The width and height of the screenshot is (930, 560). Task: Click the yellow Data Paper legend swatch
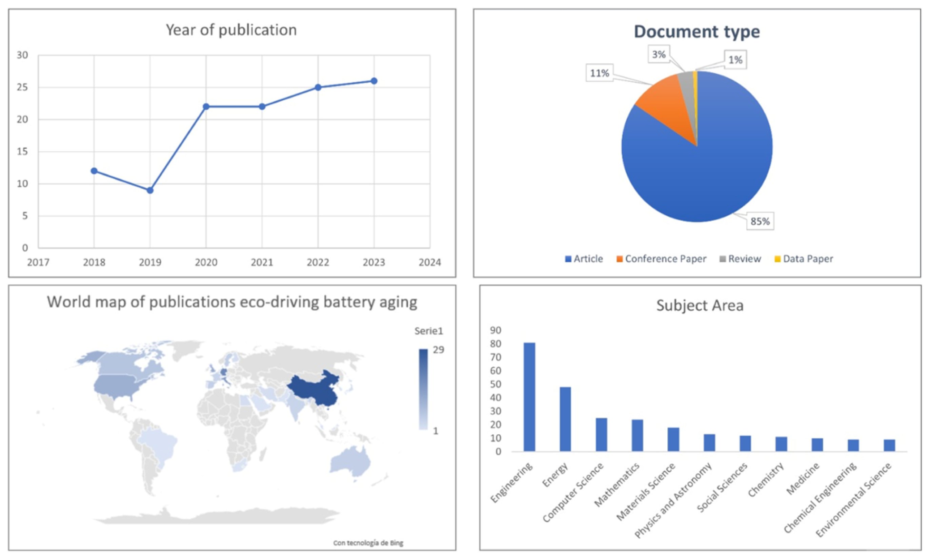[x=777, y=259]
